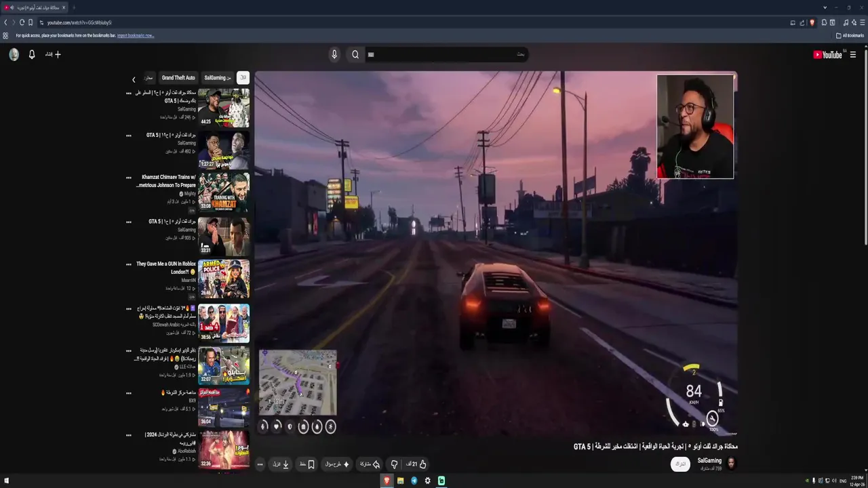The width and height of the screenshot is (868, 488).
Task: Click the taskbar clock
Action: pos(856,481)
